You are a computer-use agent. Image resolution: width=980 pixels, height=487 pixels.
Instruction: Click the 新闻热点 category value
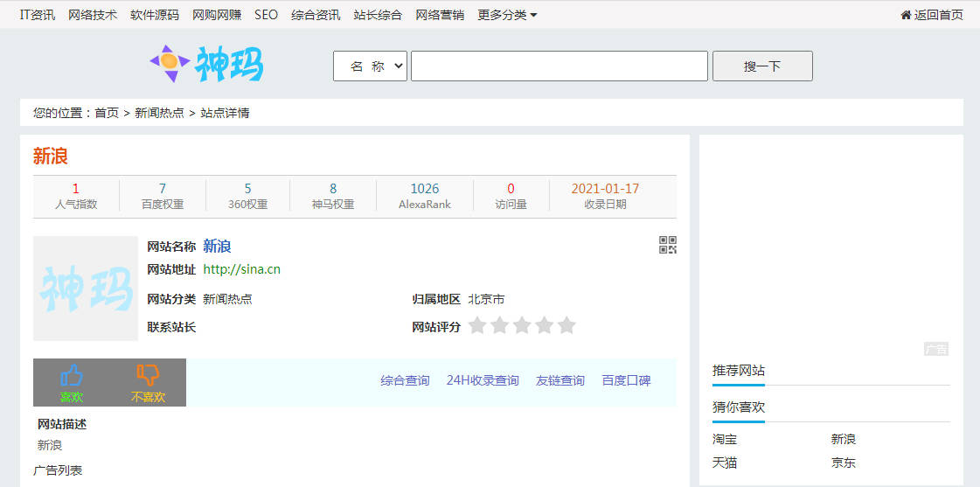227,299
